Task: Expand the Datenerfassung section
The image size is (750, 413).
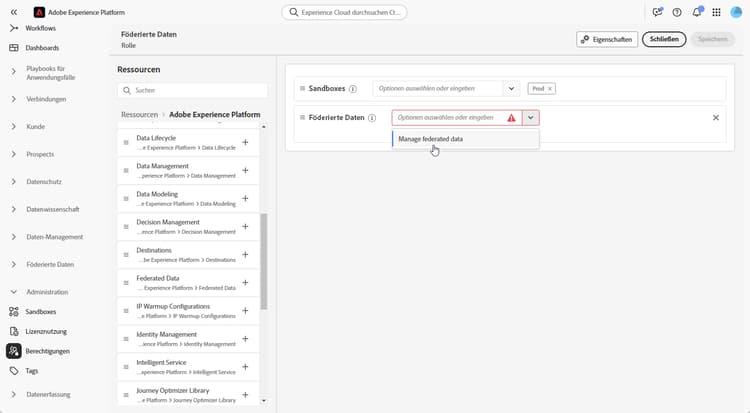Action: 14,394
